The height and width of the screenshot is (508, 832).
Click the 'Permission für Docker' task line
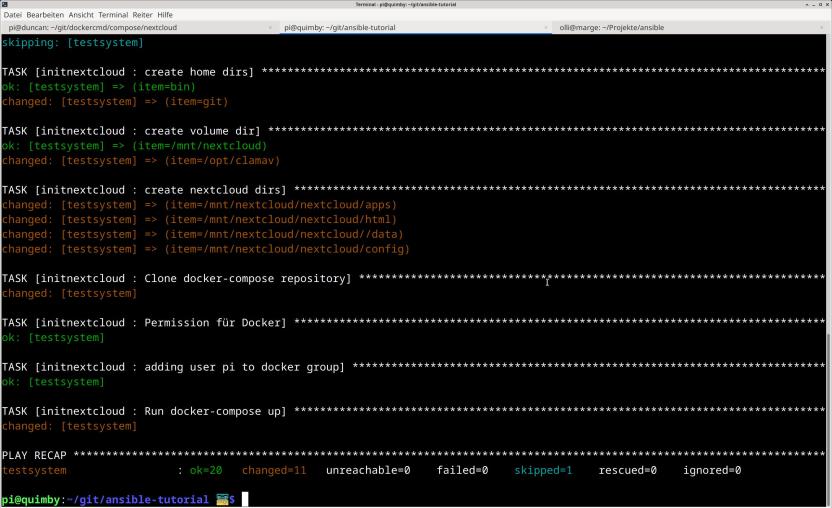point(413,322)
